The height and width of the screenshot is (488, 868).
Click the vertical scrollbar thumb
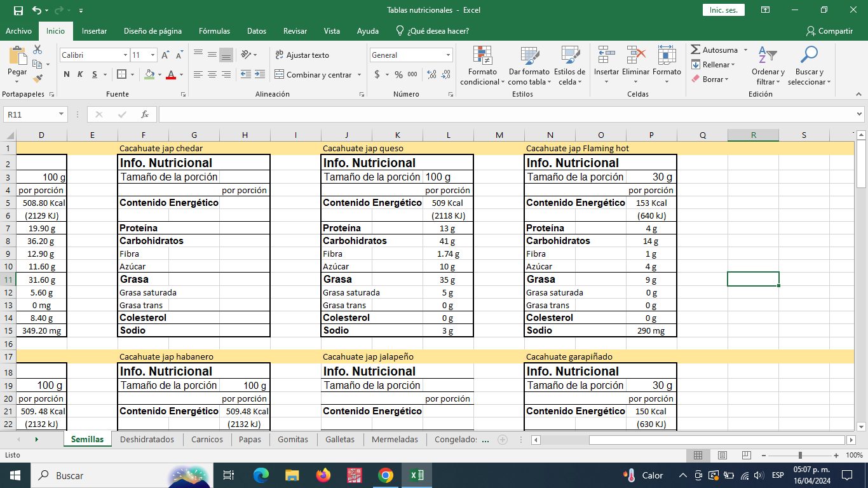pos(862,163)
